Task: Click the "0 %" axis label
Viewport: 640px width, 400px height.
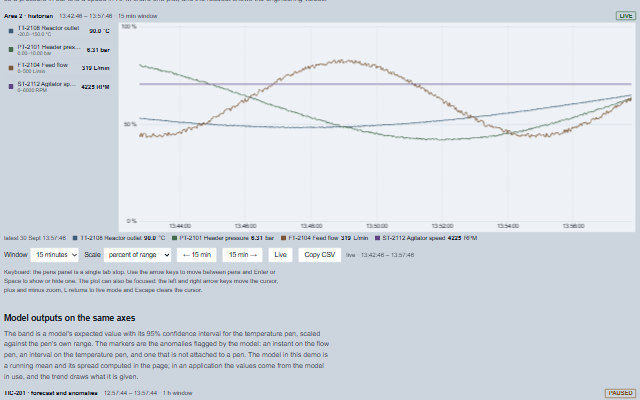Action: coord(131,221)
